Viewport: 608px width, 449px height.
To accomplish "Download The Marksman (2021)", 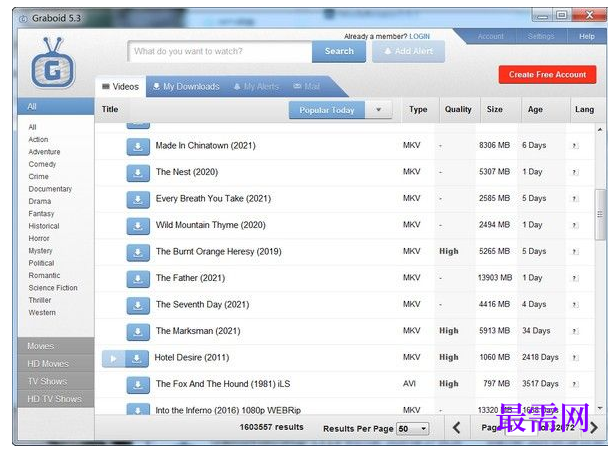I will click(138, 332).
